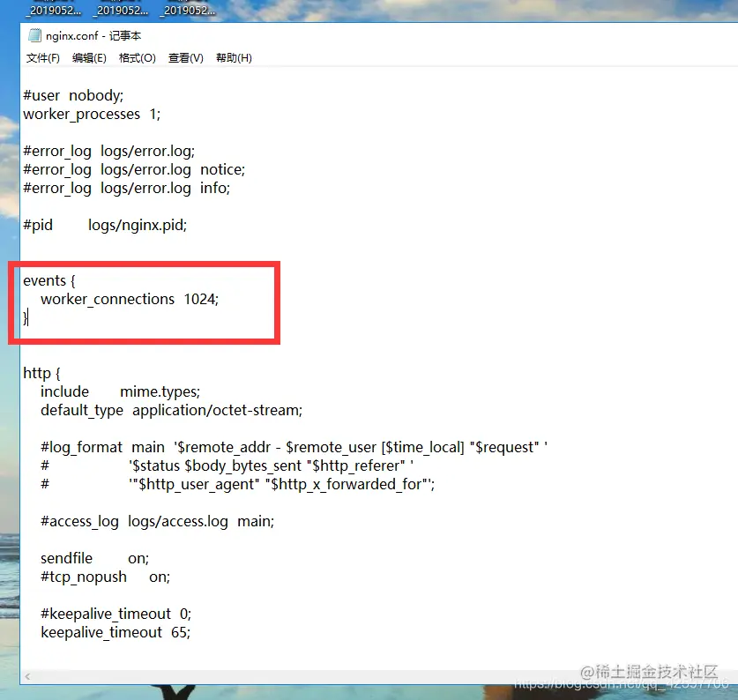The image size is (738, 700).
Task: Click the horizontal scrollbar left arrow
Action: point(27,676)
